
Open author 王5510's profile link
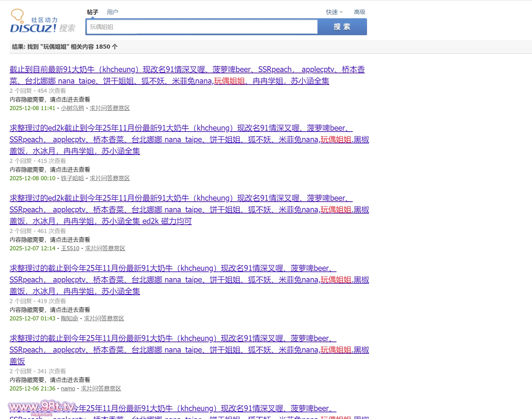click(70, 248)
